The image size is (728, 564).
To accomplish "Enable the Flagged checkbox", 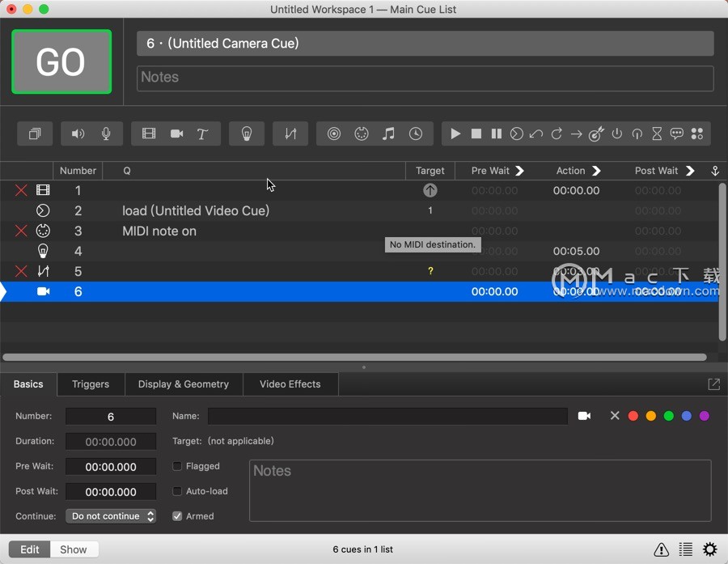I will (177, 466).
